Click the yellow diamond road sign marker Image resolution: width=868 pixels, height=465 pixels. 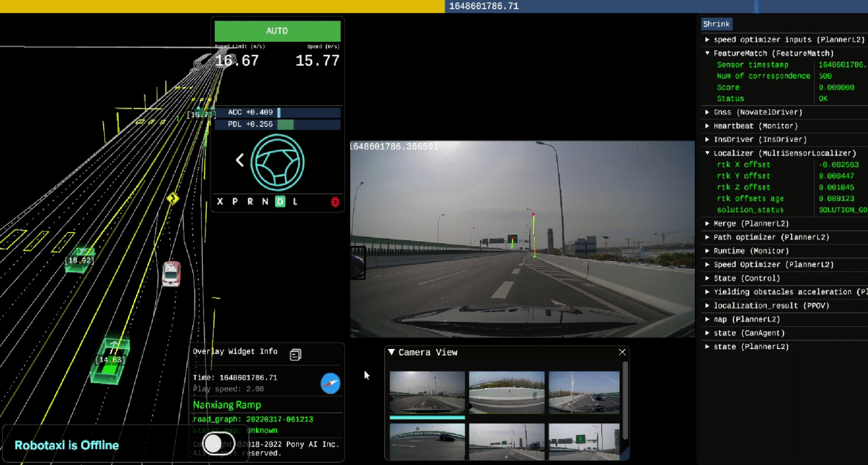(x=173, y=198)
